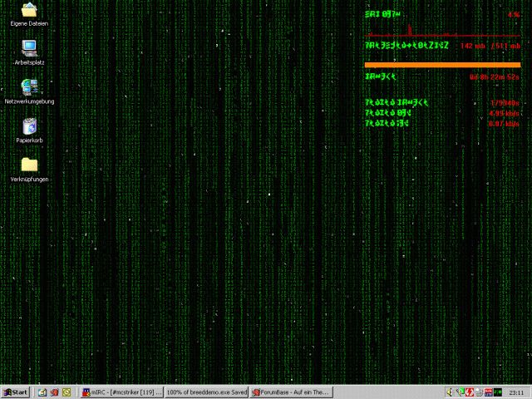Click the 4.99 kb/s rate value
The width and height of the screenshot is (532, 399).
coord(504,113)
